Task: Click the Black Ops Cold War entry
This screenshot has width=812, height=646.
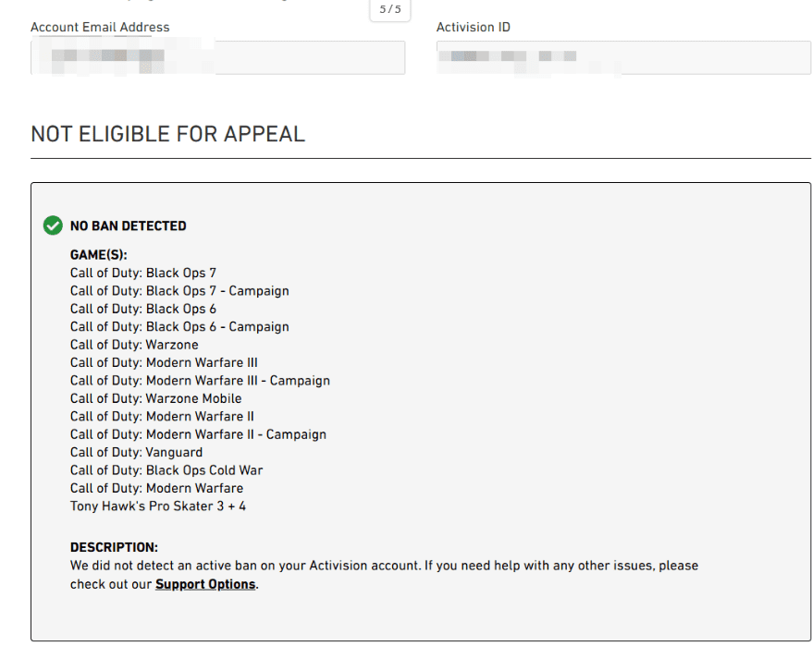Action: point(166,470)
